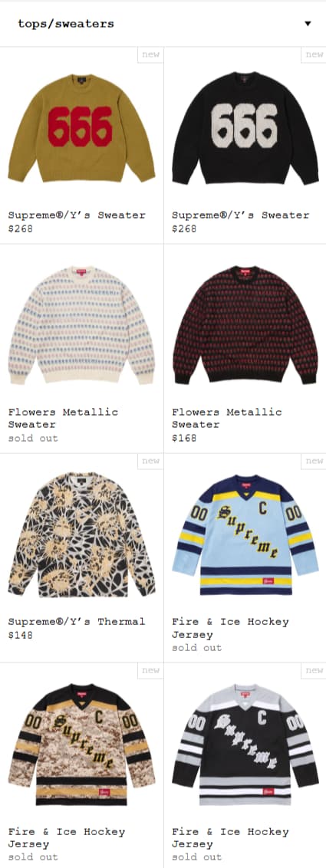Select the black and grey Hockey Jersey image

click(x=245, y=744)
